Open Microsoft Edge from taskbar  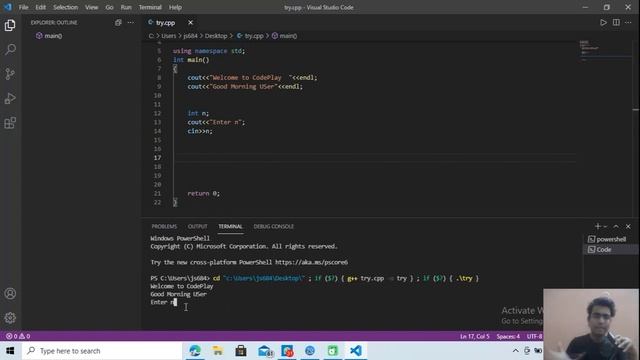(195, 351)
